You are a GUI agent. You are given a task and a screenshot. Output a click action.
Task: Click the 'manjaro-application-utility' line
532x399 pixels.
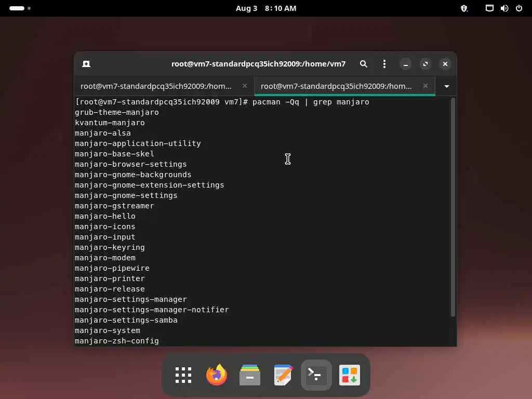[138, 143]
